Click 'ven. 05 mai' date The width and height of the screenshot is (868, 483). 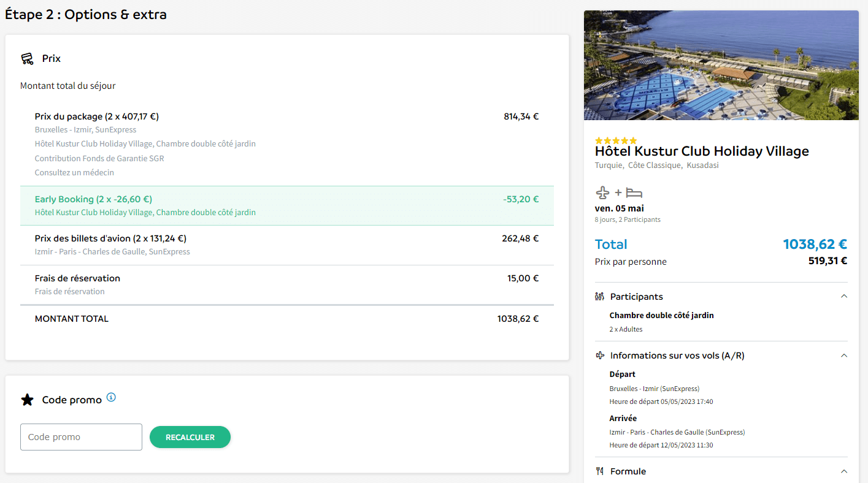point(620,208)
